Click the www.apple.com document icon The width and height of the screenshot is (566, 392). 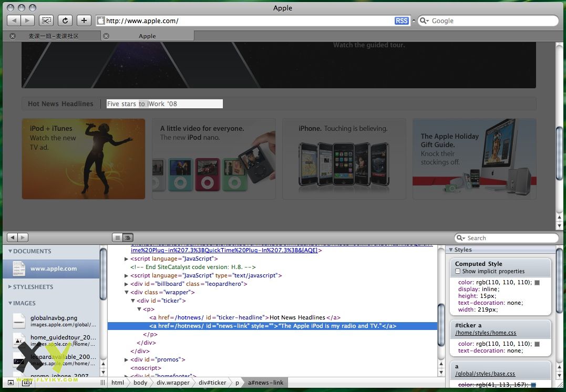click(19, 269)
